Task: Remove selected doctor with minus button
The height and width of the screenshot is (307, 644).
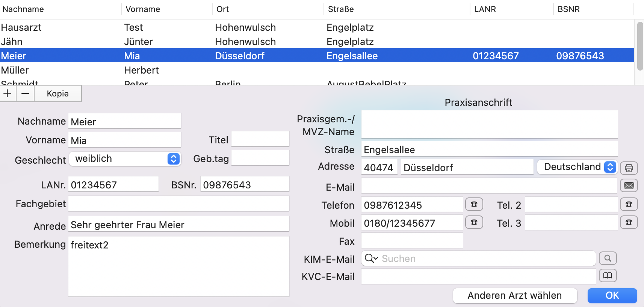Action: [25, 93]
